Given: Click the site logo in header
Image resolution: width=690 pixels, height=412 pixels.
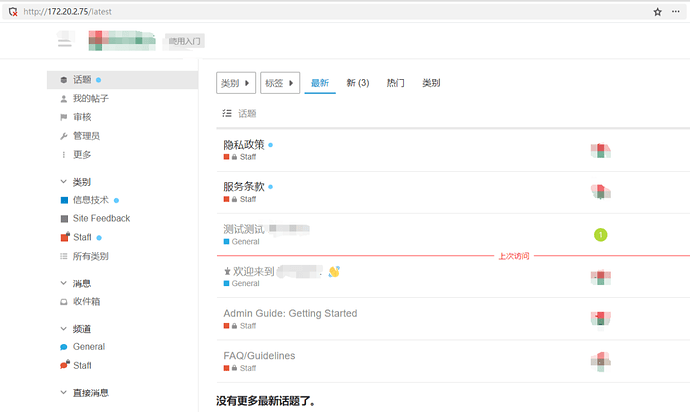Looking at the screenshot, I should point(122,40).
